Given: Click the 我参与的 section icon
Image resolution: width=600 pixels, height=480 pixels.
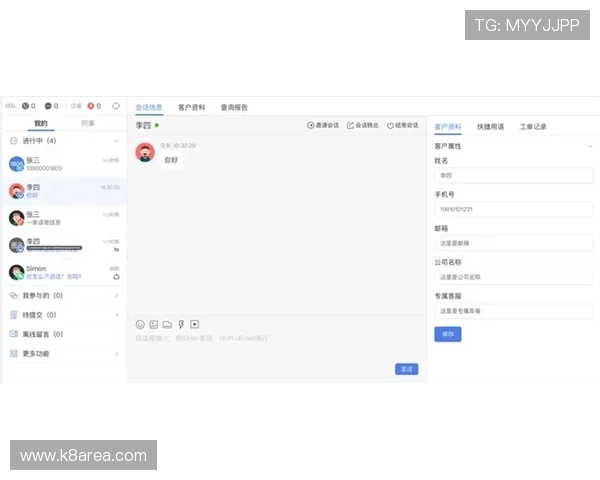Looking at the screenshot, I should [14, 296].
